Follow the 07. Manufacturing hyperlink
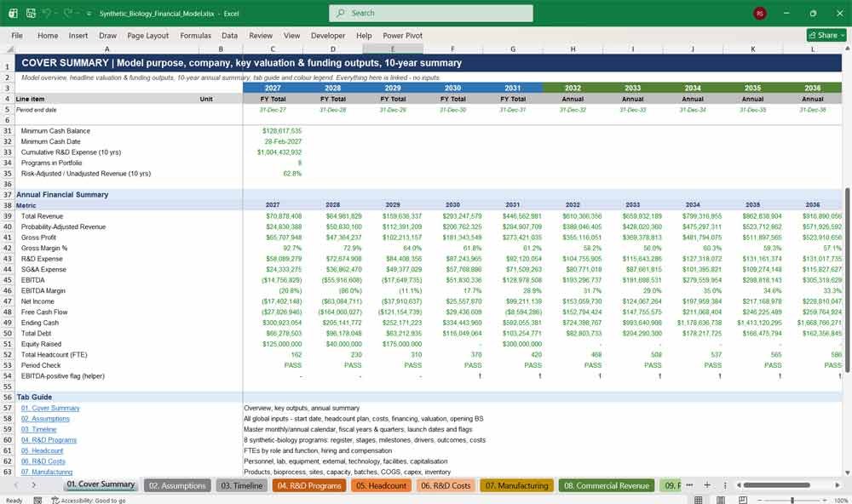Image resolution: width=852 pixels, height=504 pixels. click(46, 472)
